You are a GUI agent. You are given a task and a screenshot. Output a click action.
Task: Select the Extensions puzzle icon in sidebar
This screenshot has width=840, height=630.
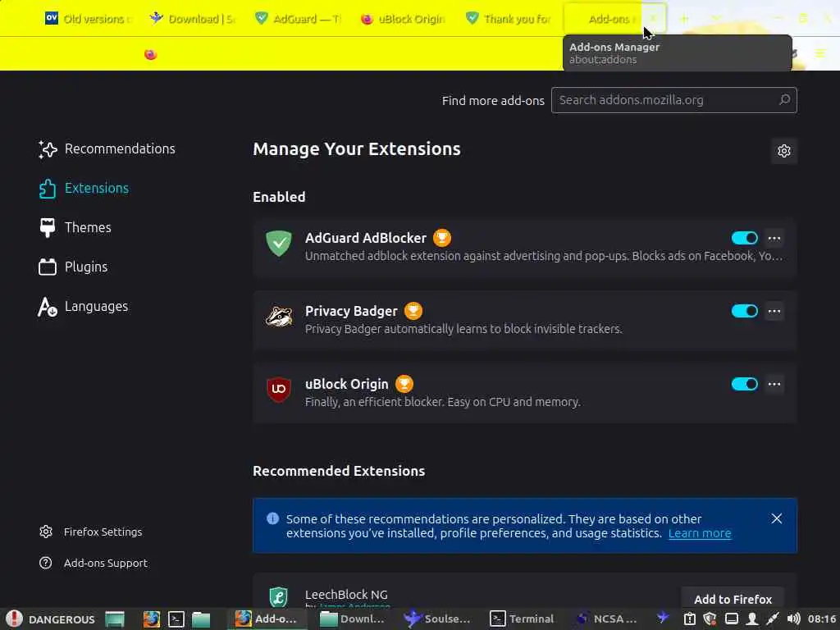(x=47, y=189)
